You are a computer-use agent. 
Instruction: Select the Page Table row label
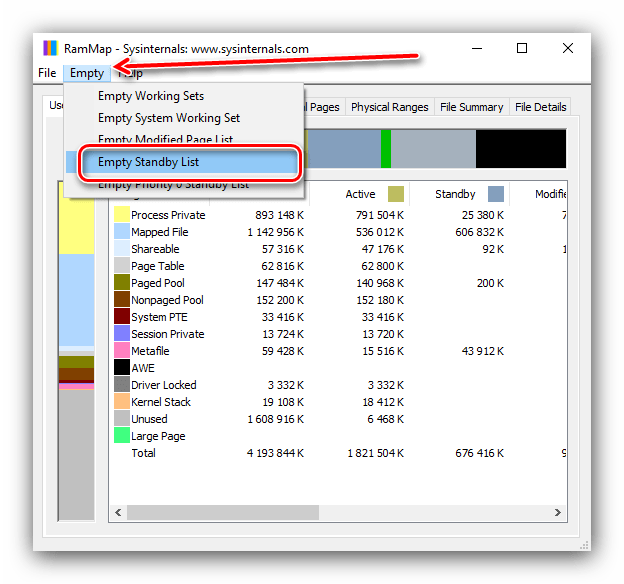[158, 266]
